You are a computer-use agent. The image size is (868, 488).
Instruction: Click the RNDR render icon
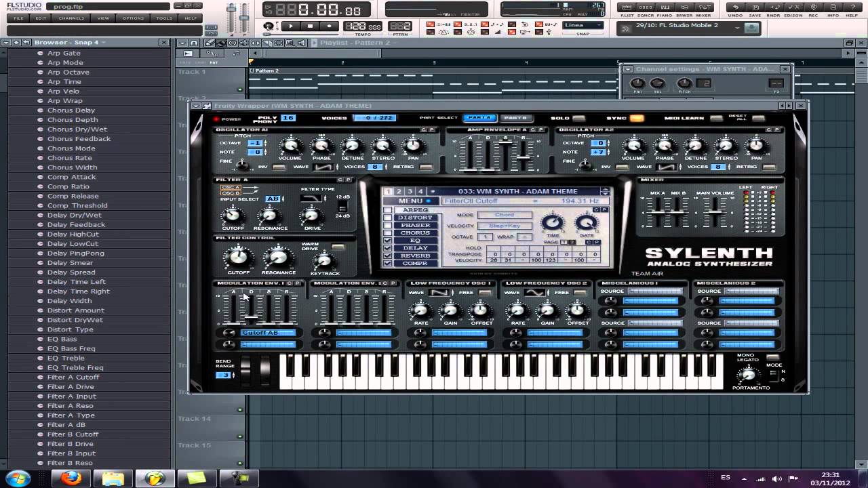tap(774, 7)
